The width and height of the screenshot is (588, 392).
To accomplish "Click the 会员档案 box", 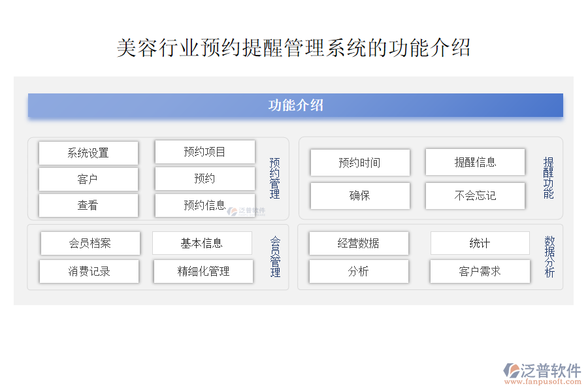I will point(90,242).
